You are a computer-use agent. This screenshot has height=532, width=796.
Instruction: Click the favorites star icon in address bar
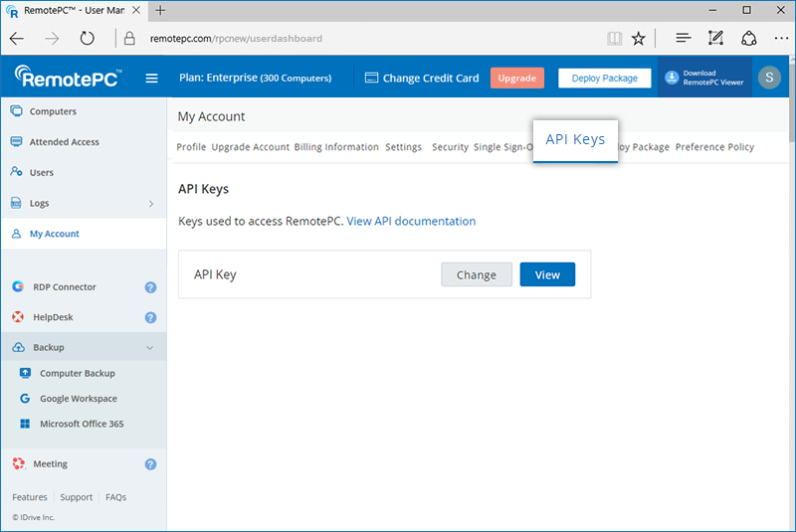[639, 39]
